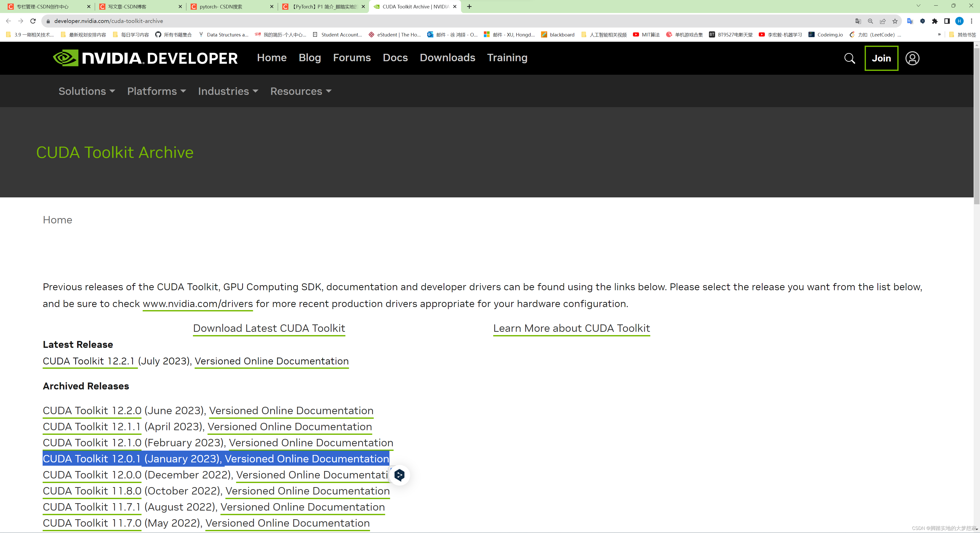Open the Training nav item

pyautogui.click(x=507, y=58)
